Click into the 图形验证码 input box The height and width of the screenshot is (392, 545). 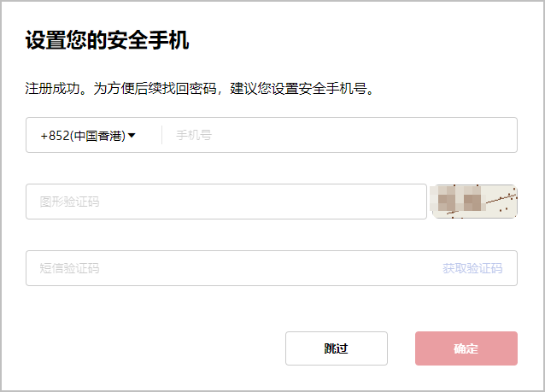(x=226, y=202)
